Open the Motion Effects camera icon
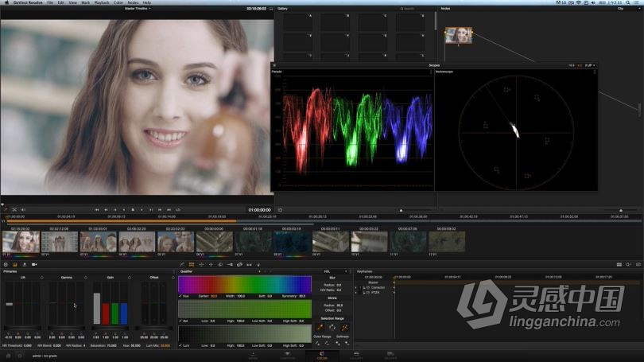This screenshot has width=644, height=362. 34,265
